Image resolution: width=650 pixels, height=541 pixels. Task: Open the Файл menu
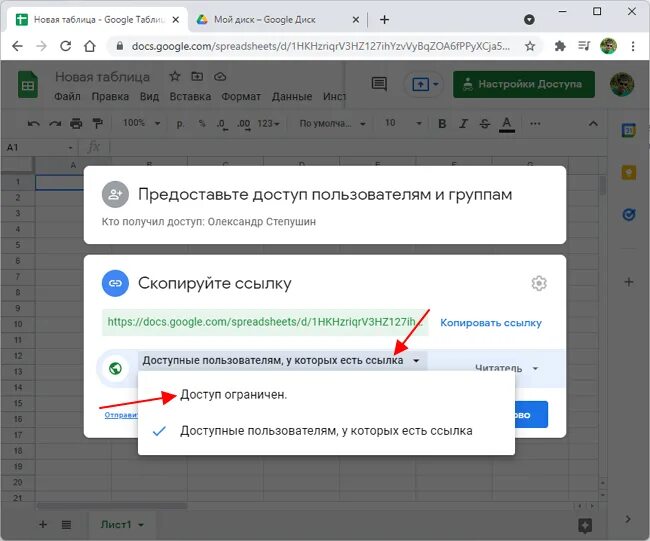coord(67,97)
